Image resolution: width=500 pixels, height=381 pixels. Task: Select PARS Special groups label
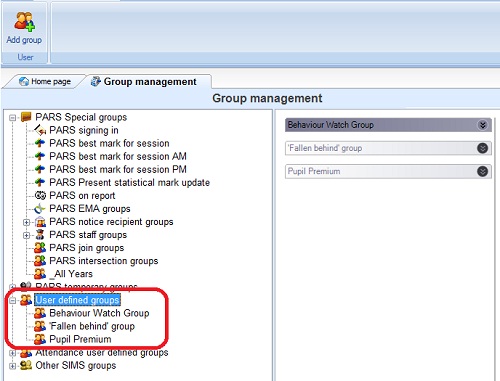[x=81, y=117]
